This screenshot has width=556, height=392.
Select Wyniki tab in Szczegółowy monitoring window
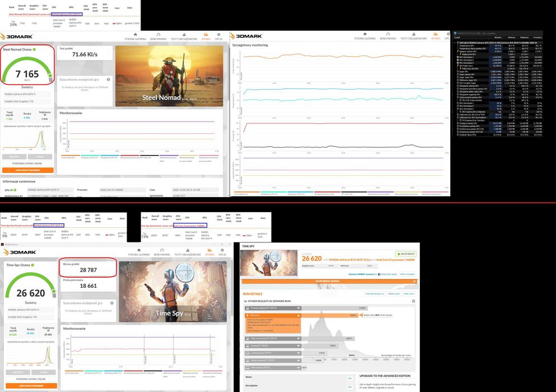(436, 36)
